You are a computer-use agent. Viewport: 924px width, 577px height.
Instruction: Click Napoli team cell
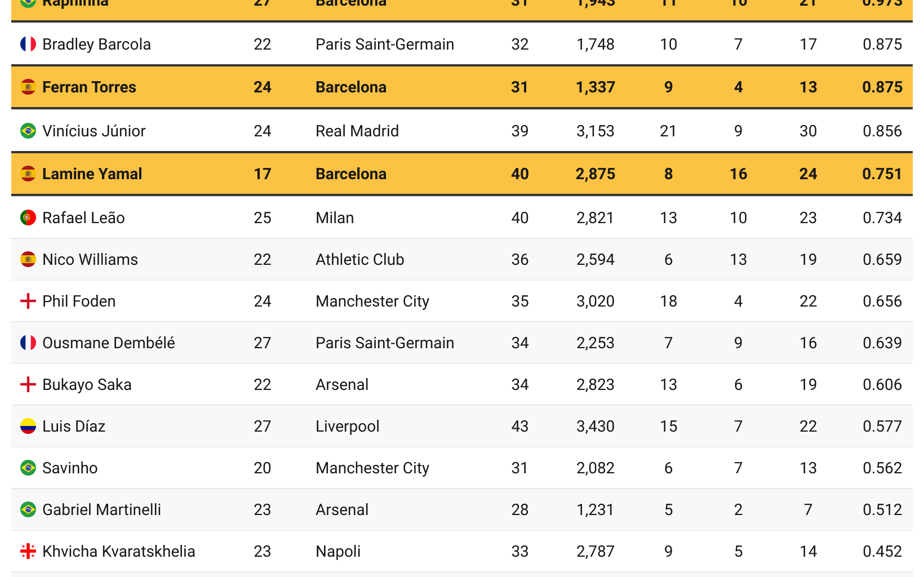[338, 551]
